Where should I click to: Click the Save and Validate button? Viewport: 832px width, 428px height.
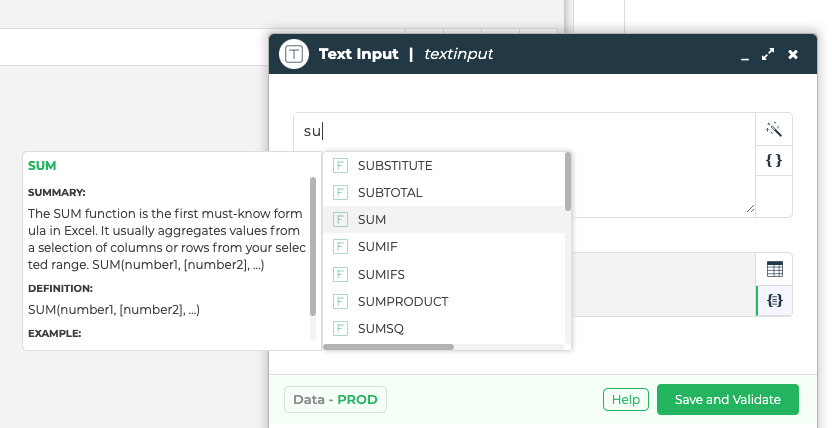727,399
